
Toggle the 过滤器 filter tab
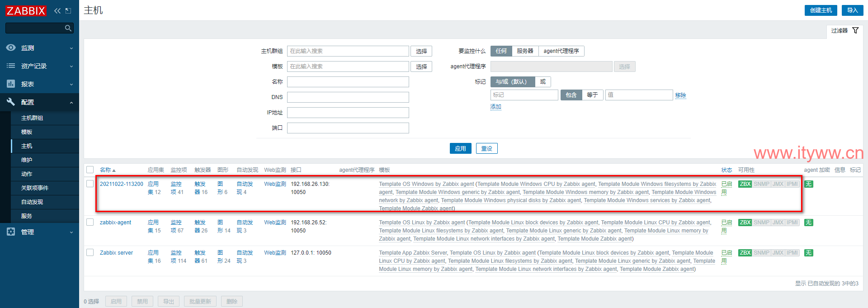click(x=844, y=31)
